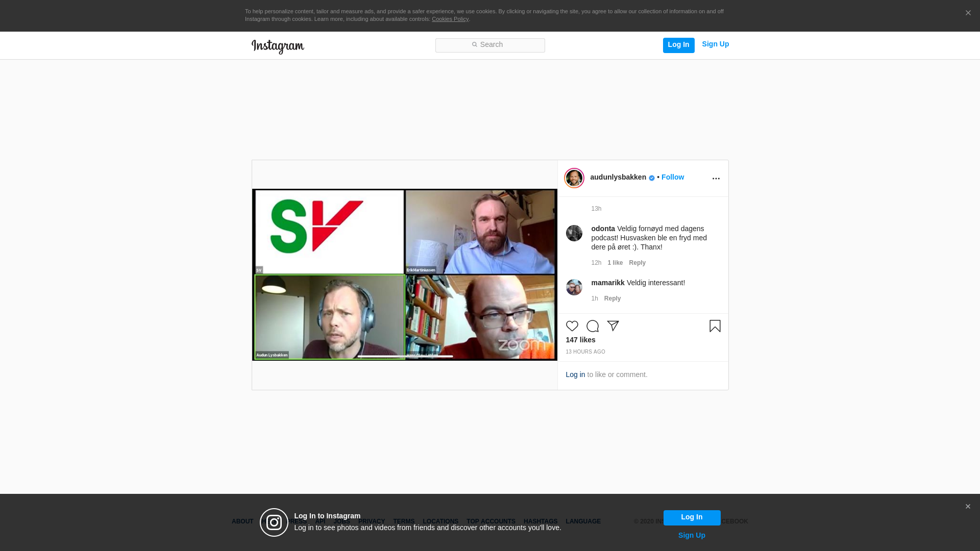The height and width of the screenshot is (551, 980).
Task: Save the post with bookmark icon
Action: 715,326
